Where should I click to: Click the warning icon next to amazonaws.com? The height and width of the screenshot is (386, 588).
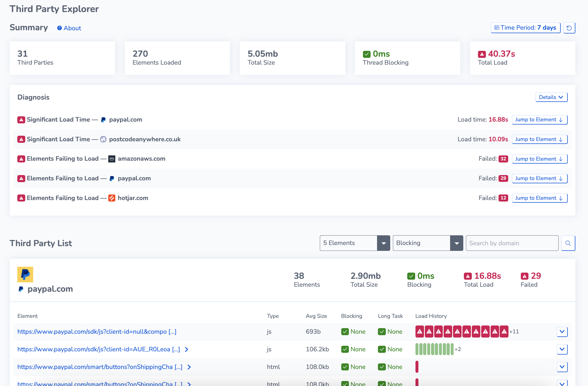click(x=21, y=159)
